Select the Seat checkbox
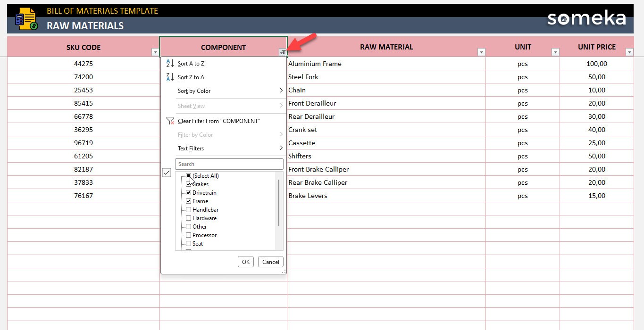 coord(189,244)
